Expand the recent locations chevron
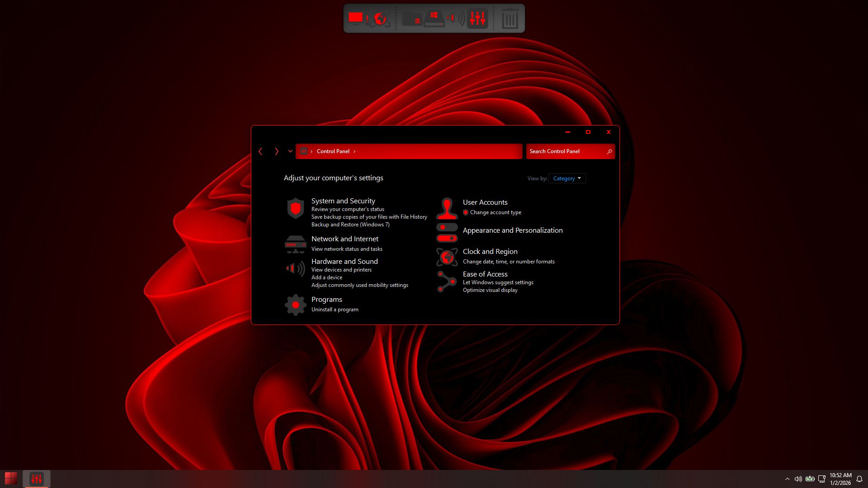 (290, 151)
